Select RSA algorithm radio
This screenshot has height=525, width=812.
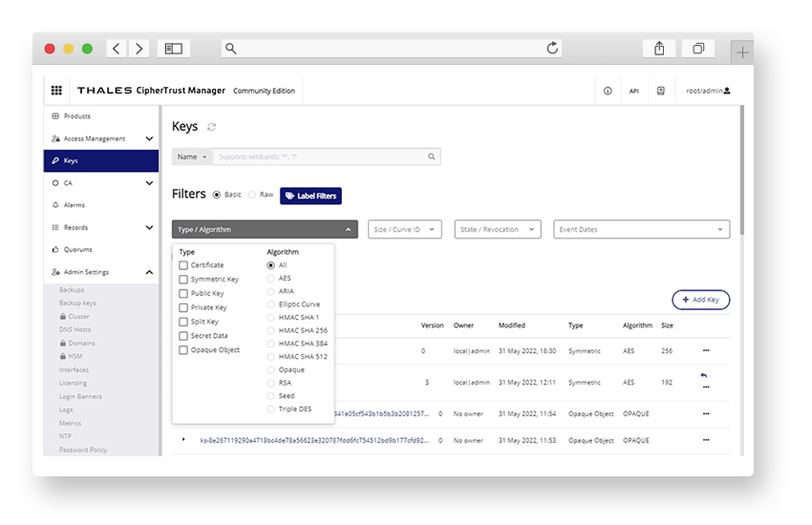point(271,384)
